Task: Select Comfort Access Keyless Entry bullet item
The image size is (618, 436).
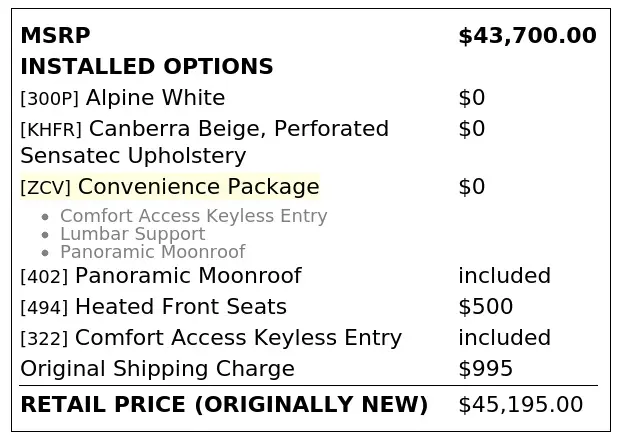Action: [194, 216]
